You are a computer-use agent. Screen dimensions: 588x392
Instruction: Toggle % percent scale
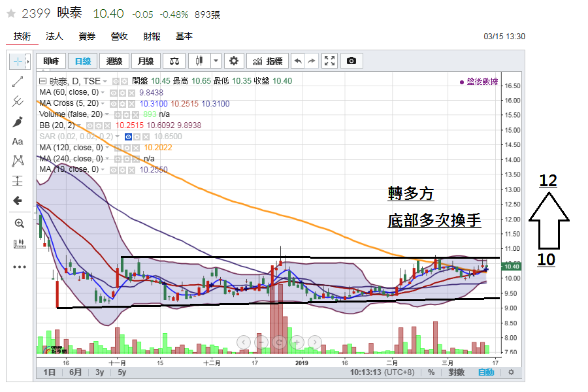pyautogui.click(x=431, y=372)
